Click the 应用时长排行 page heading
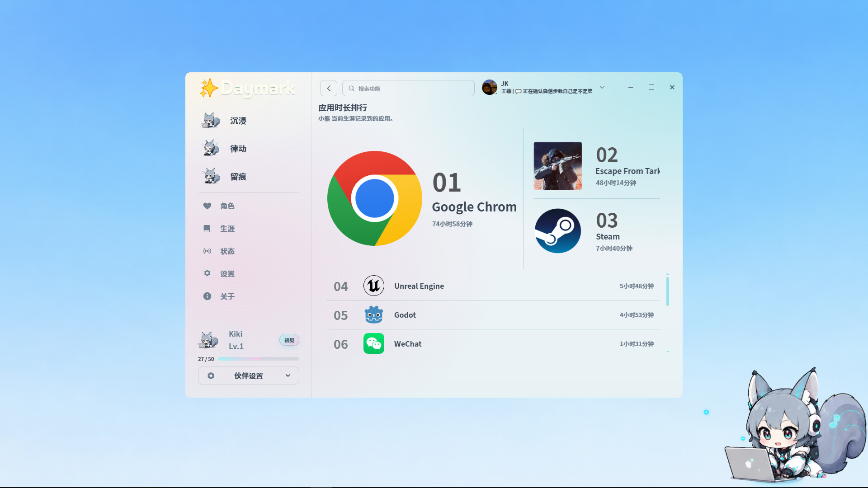868x488 pixels. [x=343, y=108]
